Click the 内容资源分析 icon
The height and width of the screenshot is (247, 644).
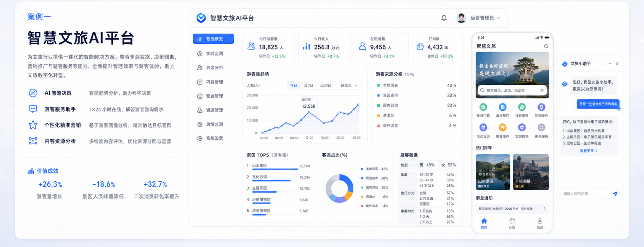coord(33,141)
